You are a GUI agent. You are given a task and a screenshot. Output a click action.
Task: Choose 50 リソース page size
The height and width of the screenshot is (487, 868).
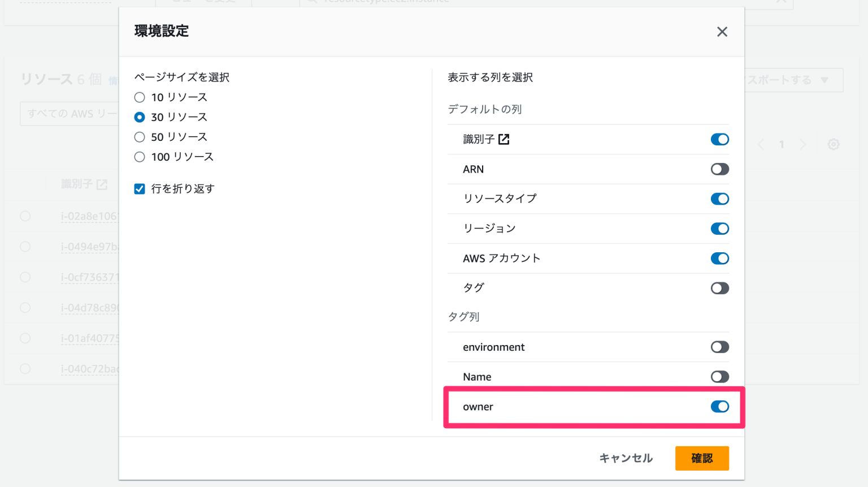point(140,137)
